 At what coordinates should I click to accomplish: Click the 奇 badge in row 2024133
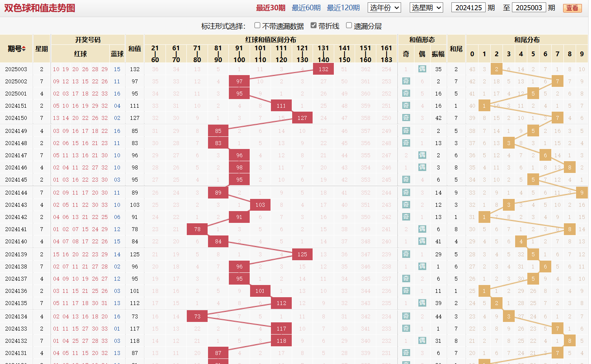406,328
